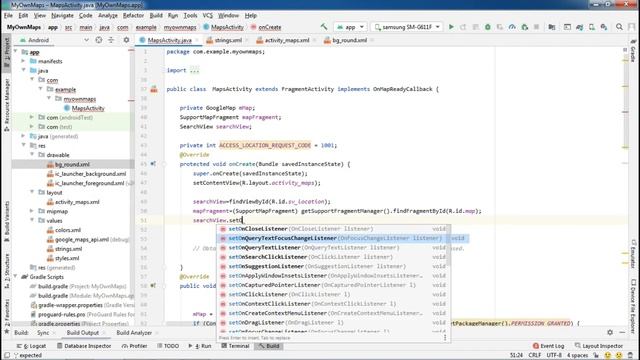640x360 pixels.
Task: Open the Database Inspector tool window
Action: [x=84, y=346]
